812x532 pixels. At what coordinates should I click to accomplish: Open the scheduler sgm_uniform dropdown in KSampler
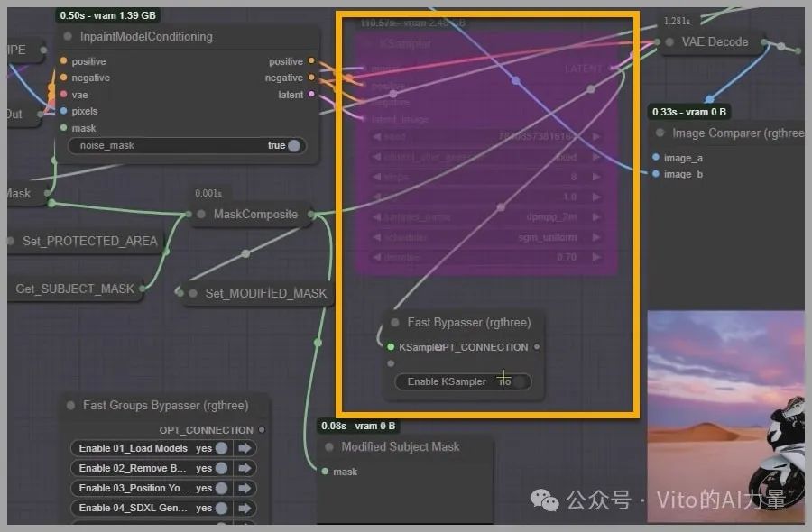click(487, 237)
